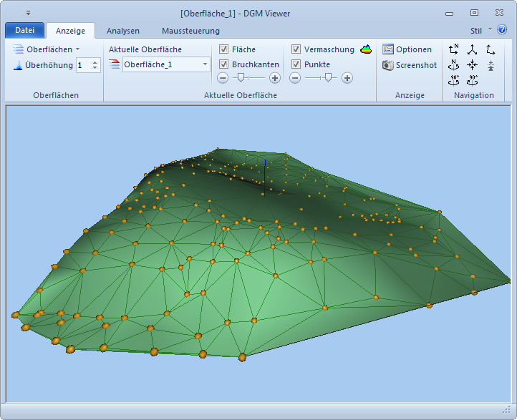Click the plus icon beside Bruchkanten slider
Screen dimensions: 517x420
pyautogui.click(x=275, y=77)
